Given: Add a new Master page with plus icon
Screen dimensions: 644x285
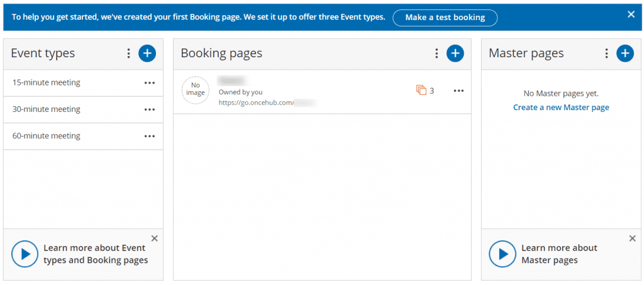Looking at the screenshot, I should (625, 53).
